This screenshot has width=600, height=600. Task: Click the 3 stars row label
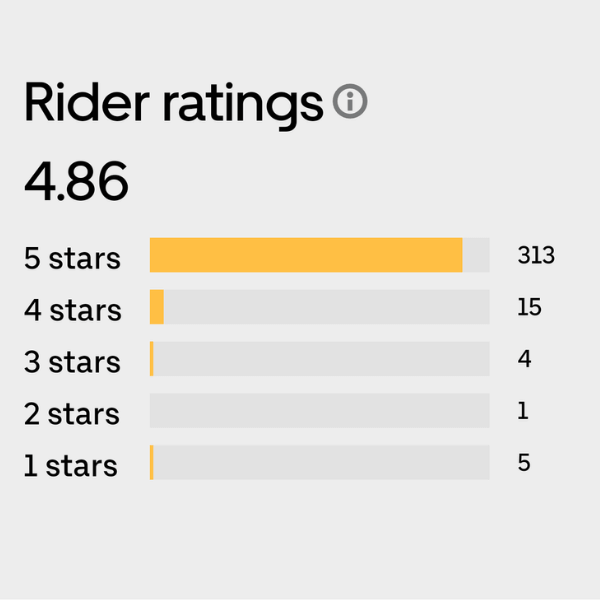pyautogui.click(x=72, y=362)
